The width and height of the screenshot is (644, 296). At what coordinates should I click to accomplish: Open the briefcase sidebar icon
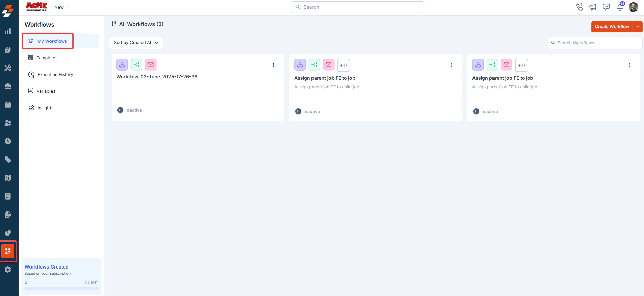8,86
